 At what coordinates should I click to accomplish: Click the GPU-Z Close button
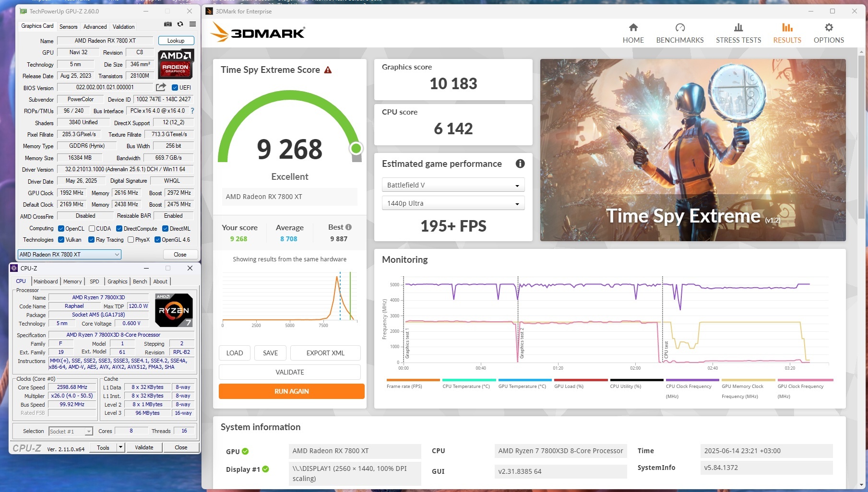[180, 255]
